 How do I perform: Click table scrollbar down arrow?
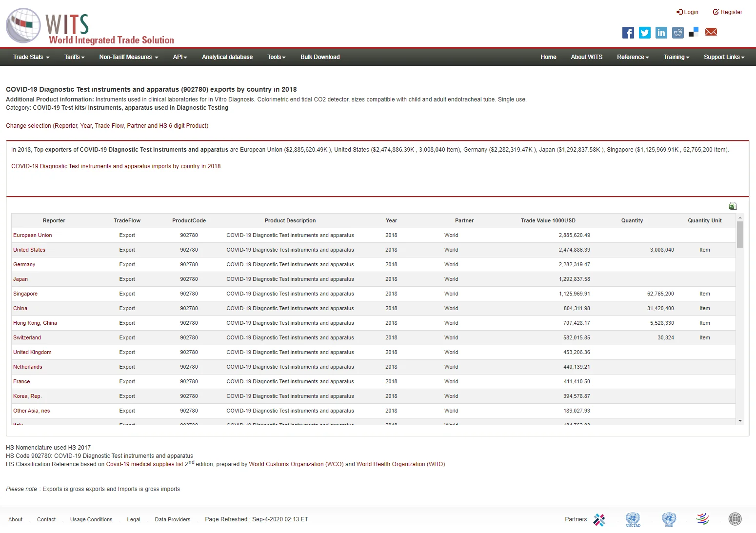click(x=740, y=421)
